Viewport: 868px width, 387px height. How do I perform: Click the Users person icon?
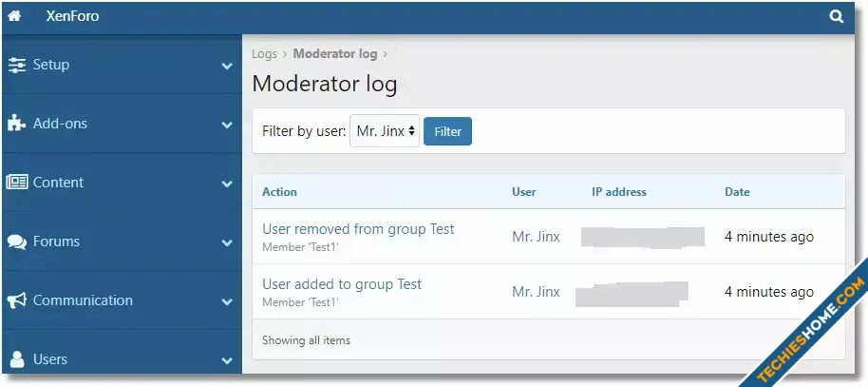coord(17,359)
